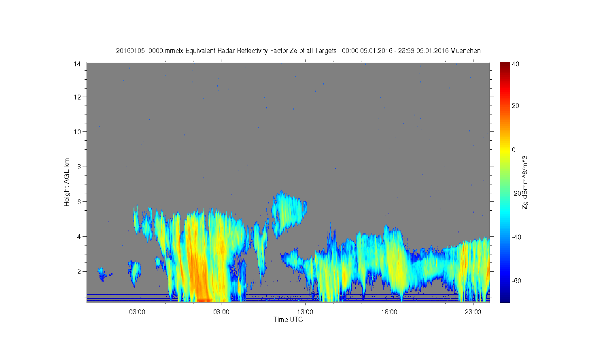Click the height axis label '8'
This screenshot has height=364, width=607.
[x=79, y=167]
